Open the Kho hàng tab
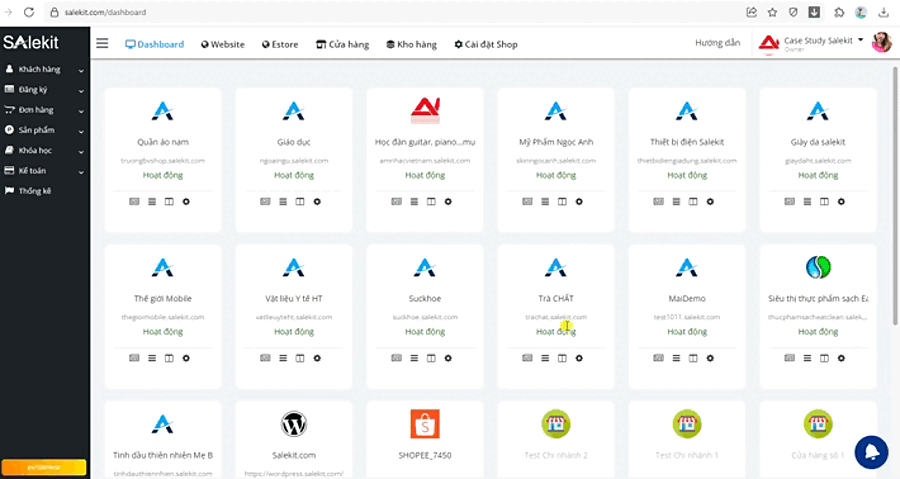This screenshot has width=900, height=479. [x=411, y=44]
